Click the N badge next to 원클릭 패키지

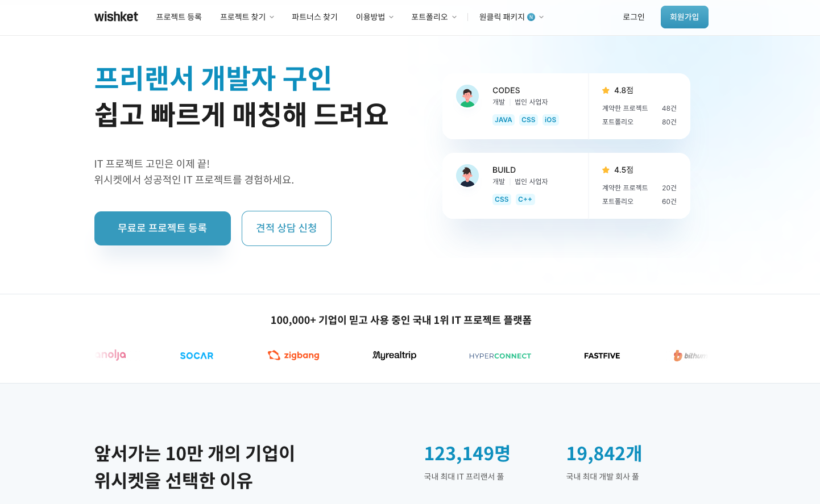(530, 17)
